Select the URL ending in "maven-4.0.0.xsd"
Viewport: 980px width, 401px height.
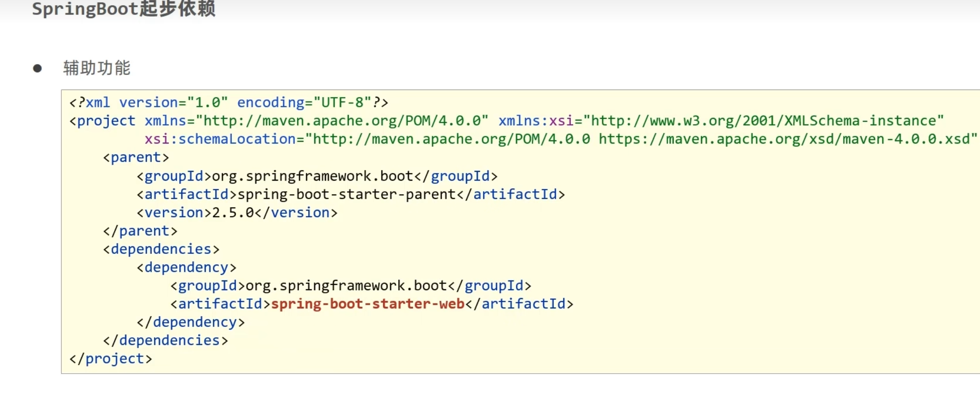pyautogui.click(x=784, y=139)
